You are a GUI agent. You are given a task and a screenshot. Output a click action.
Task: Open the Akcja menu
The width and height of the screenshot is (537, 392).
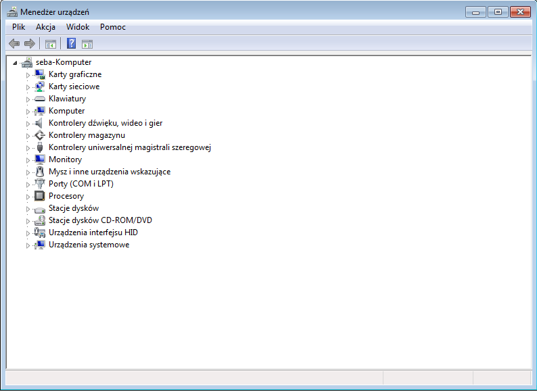pyautogui.click(x=45, y=27)
